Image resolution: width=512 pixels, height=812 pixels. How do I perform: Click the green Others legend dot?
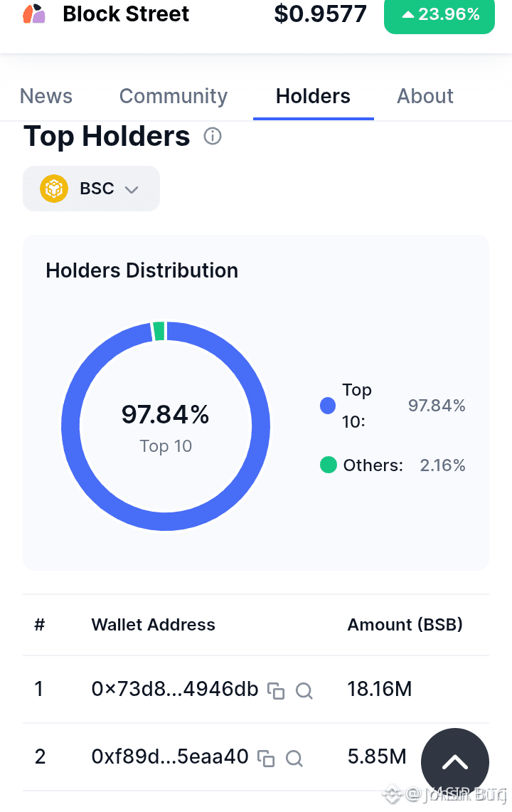329,465
